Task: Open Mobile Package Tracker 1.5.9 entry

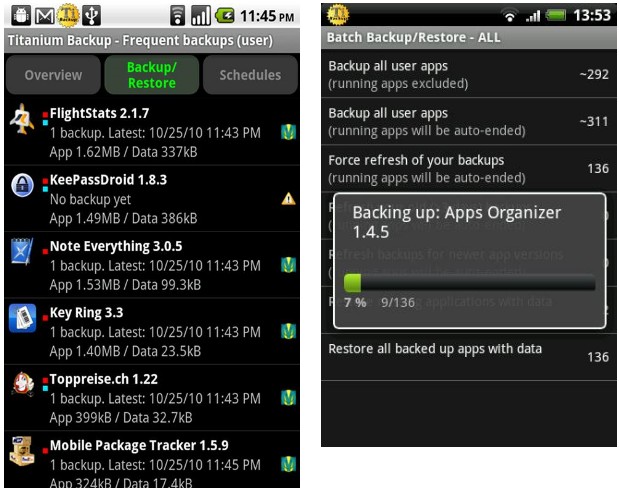Action: [x=152, y=460]
